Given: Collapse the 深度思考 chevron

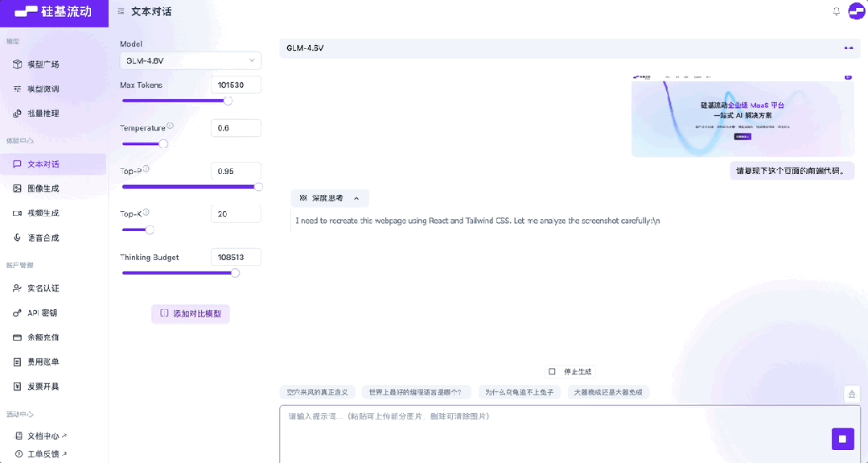Looking at the screenshot, I should point(356,198).
